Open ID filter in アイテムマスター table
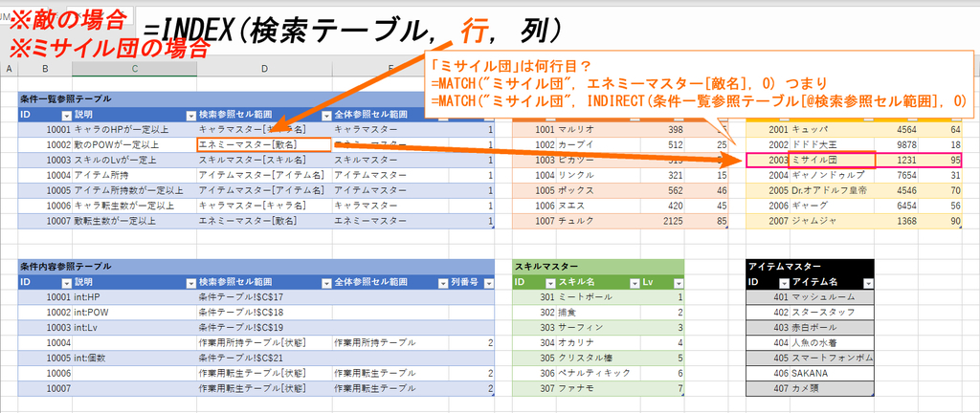Image resolution: width=980 pixels, height=413 pixels. pos(784,283)
